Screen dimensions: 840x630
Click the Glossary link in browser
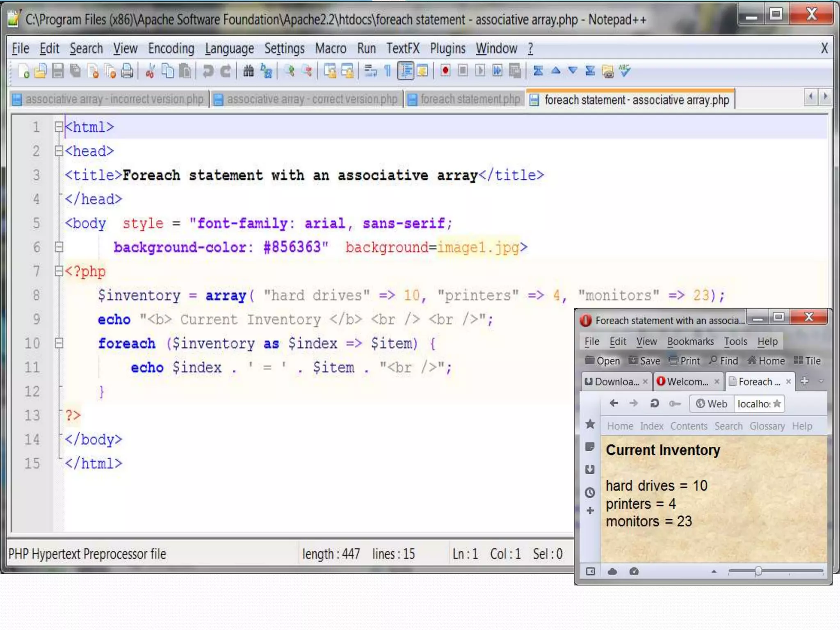pyautogui.click(x=767, y=426)
